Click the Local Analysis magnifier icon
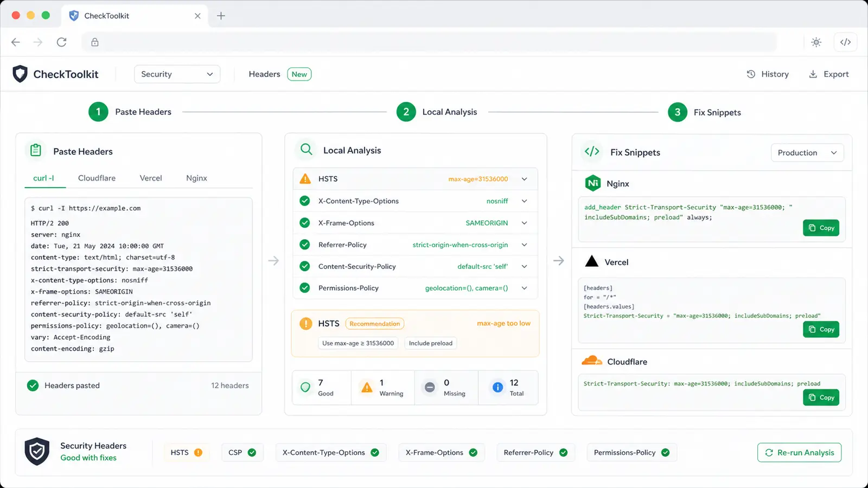The image size is (868, 488). click(x=307, y=150)
